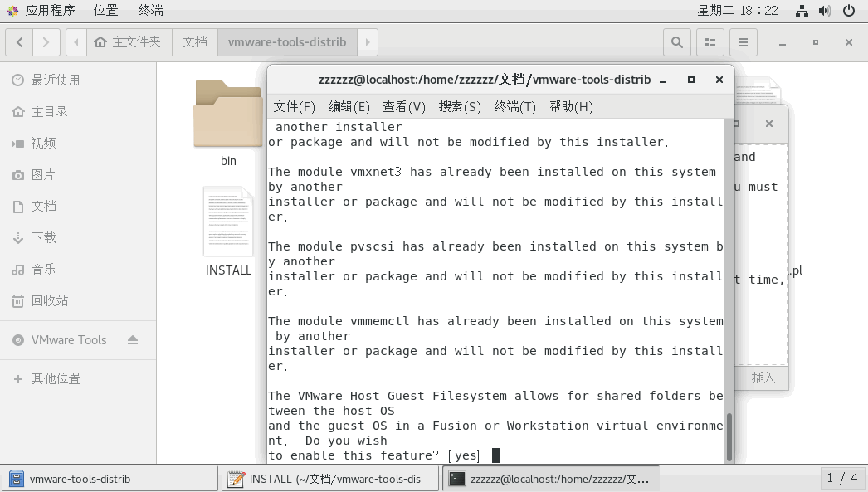Open 图片 in sidebar
This screenshot has height=492, width=868.
(x=78, y=175)
